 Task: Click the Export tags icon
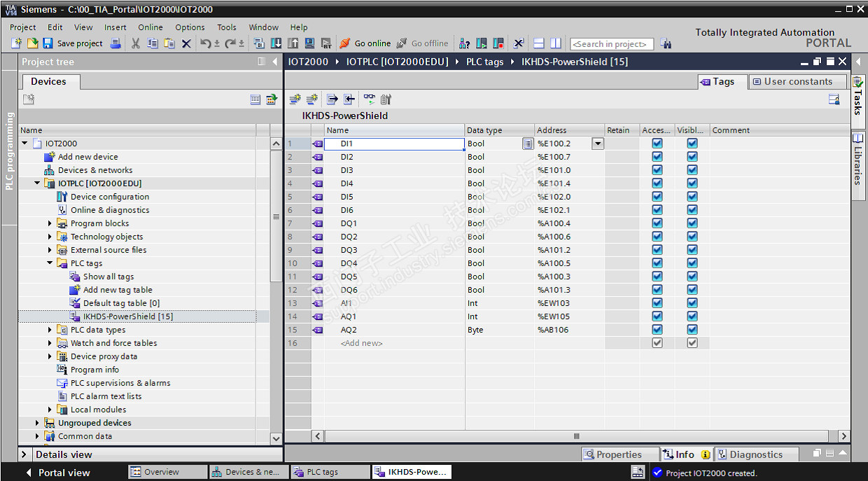pos(332,99)
